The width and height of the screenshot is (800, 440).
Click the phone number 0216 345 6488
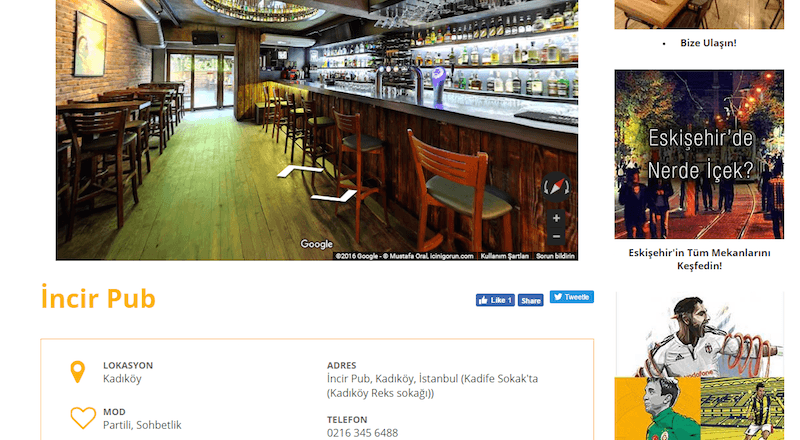pyautogui.click(x=362, y=433)
